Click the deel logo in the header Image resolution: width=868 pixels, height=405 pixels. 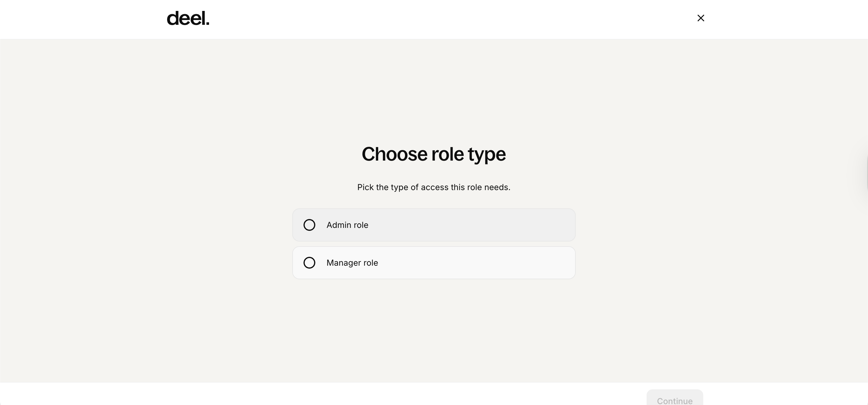[x=188, y=19]
